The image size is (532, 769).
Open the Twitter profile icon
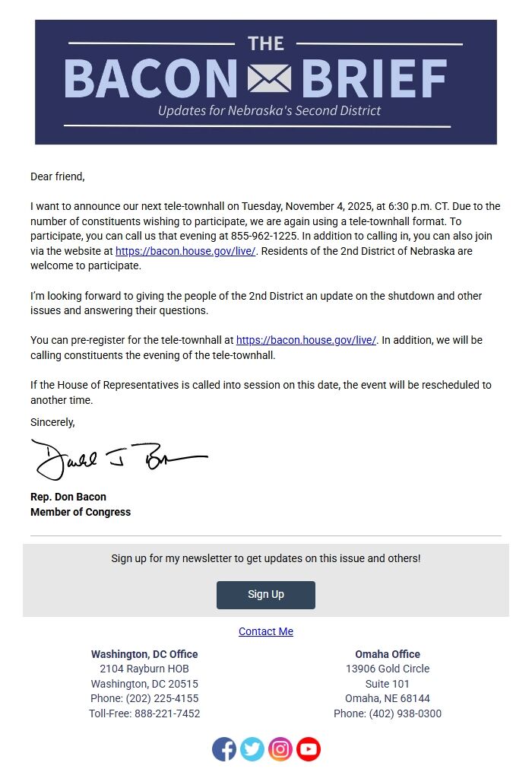pyautogui.click(x=252, y=748)
